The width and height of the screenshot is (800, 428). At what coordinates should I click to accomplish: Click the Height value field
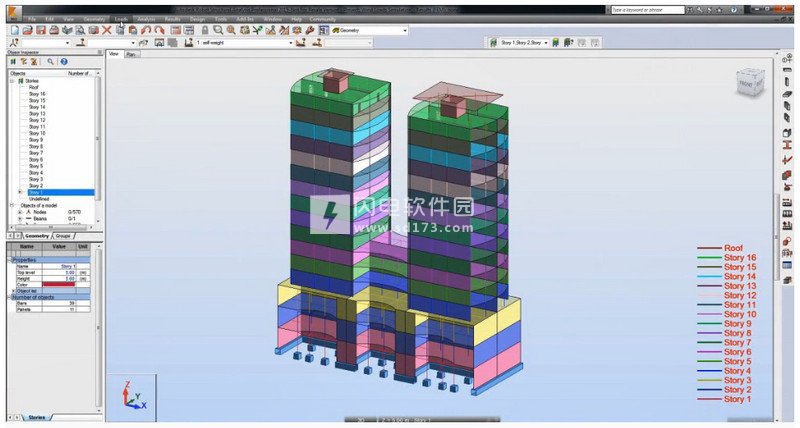tap(59, 279)
